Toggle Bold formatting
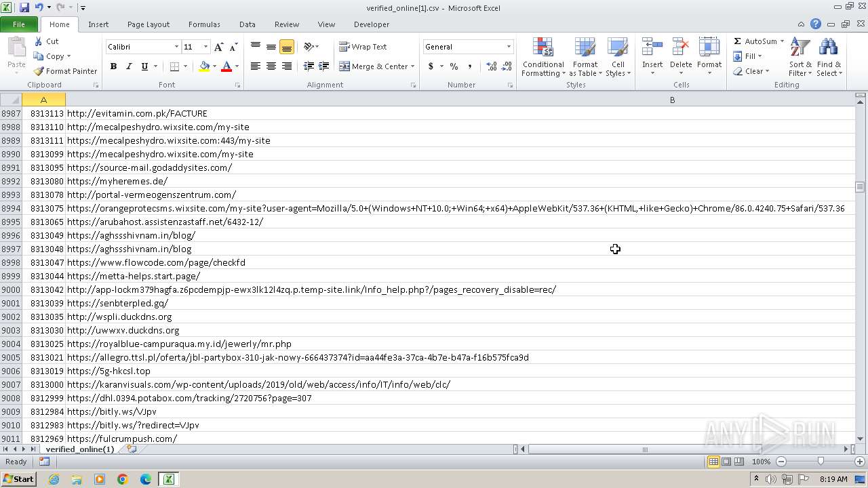The height and width of the screenshot is (488, 868). (113, 66)
